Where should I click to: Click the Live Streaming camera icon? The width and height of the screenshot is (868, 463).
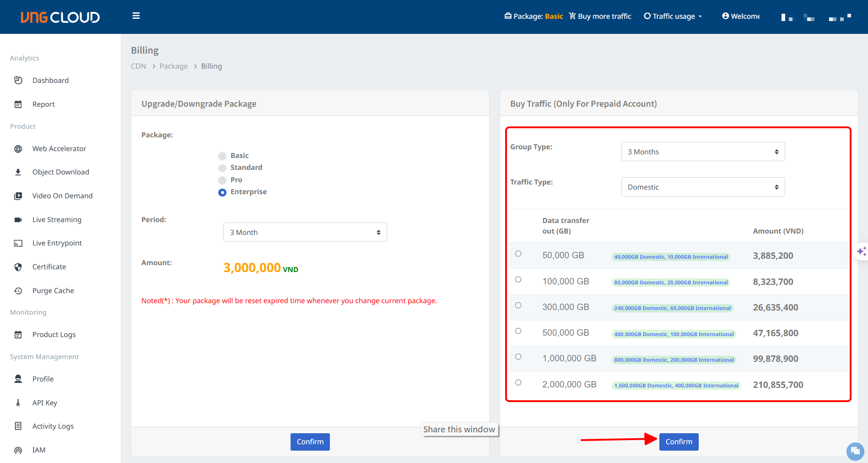[18, 220]
